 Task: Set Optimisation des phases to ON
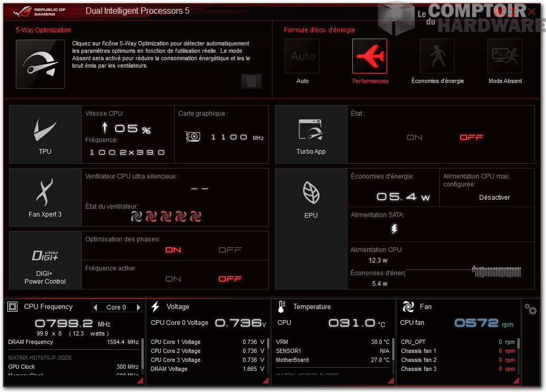click(173, 250)
